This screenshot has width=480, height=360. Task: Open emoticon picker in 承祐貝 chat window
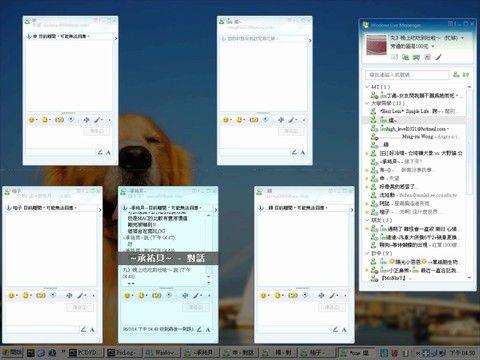tap(127, 295)
